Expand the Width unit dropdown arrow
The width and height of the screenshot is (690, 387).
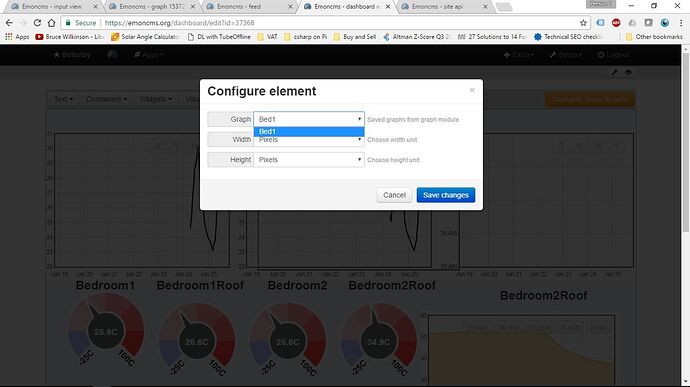[360, 140]
